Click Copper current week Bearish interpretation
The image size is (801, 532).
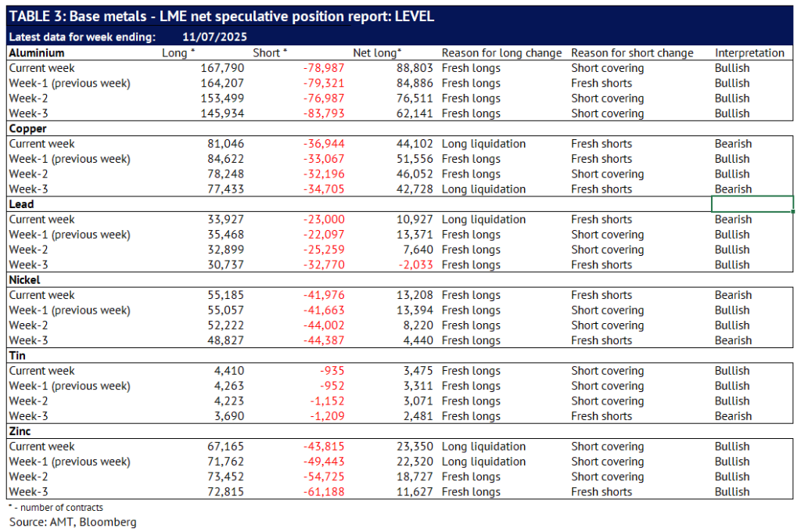click(x=733, y=144)
